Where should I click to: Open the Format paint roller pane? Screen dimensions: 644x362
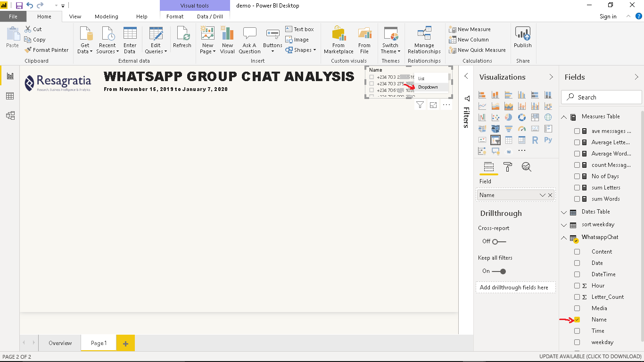[x=508, y=167]
